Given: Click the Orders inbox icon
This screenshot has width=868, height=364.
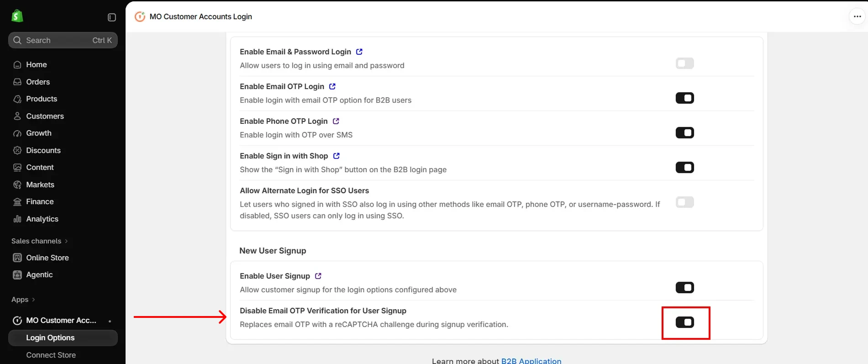Looking at the screenshot, I should [17, 82].
